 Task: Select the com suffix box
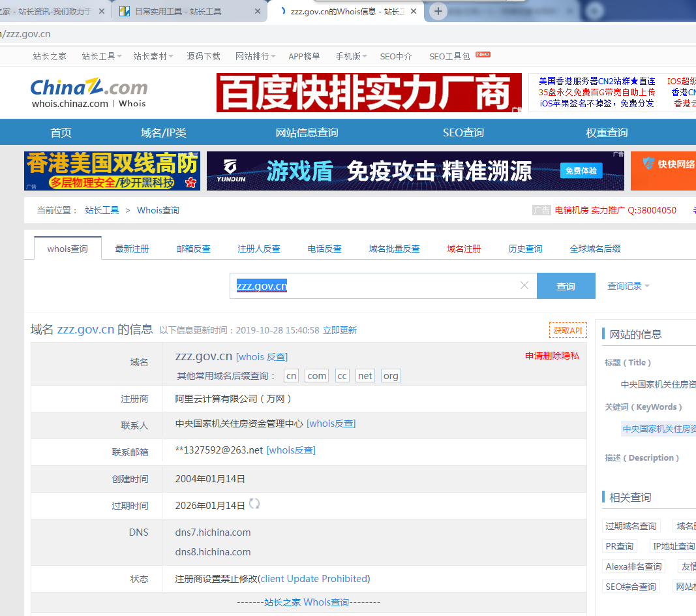tap(317, 376)
